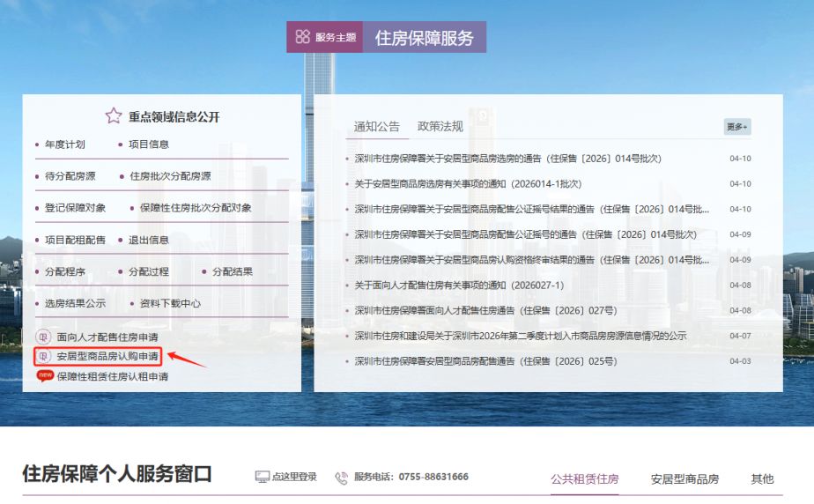Open 分配过程 link
The height and width of the screenshot is (504, 814).
149,271
